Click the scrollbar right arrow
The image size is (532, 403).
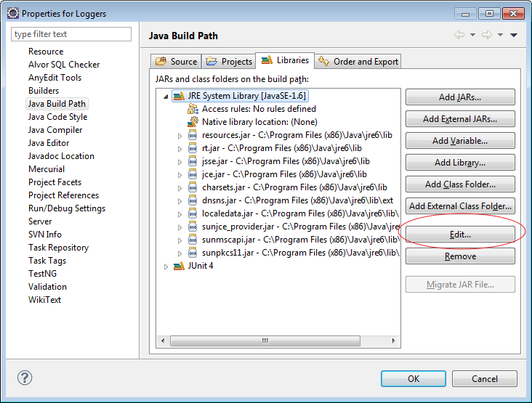coord(393,341)
